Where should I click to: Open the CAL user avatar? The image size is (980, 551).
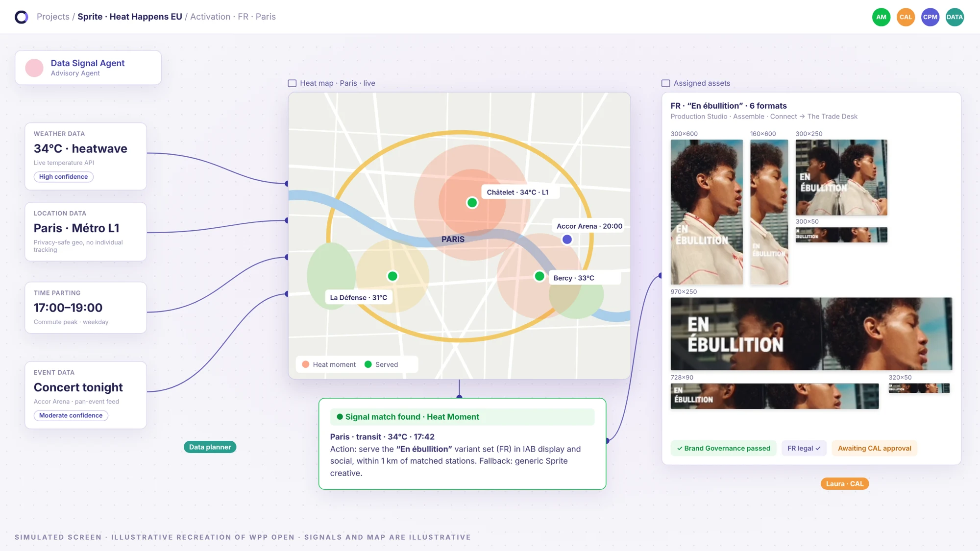pos(906,17)
